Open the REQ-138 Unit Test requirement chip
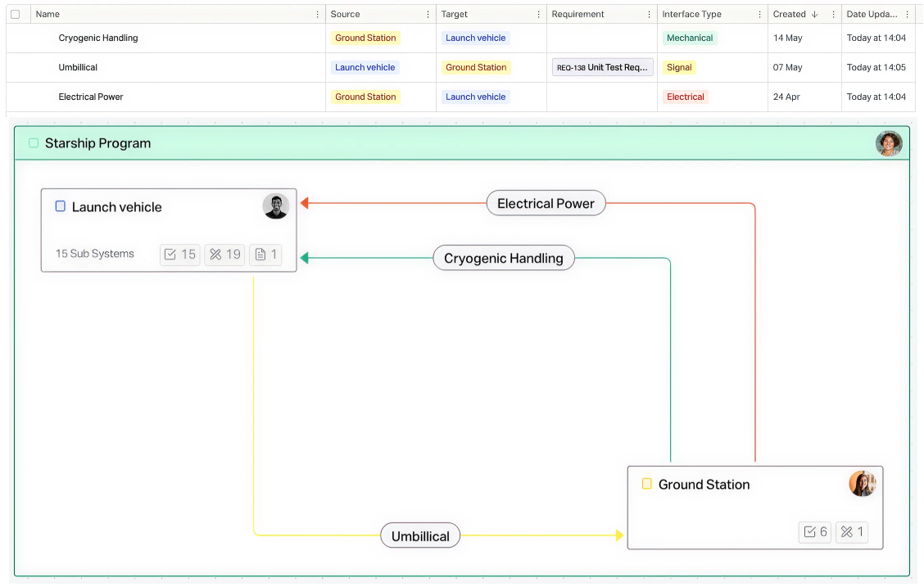 tap(602, 68)
